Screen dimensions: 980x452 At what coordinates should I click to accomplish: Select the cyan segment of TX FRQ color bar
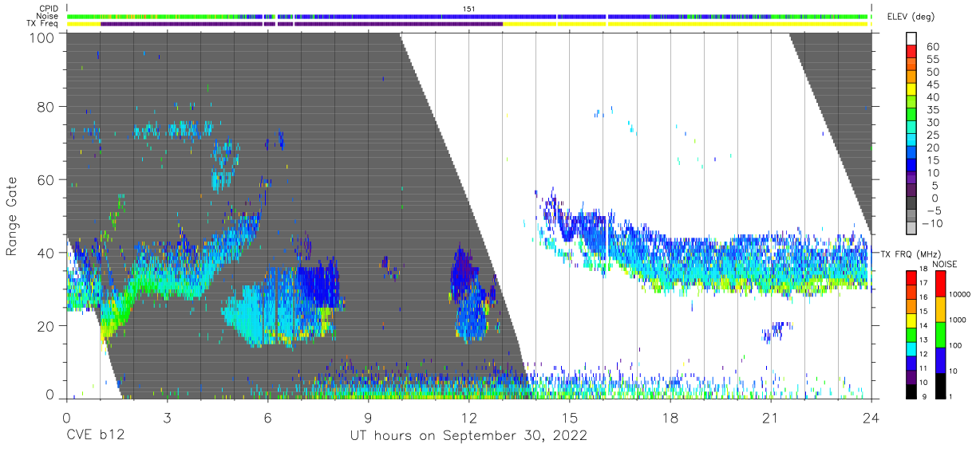(912, 348)
